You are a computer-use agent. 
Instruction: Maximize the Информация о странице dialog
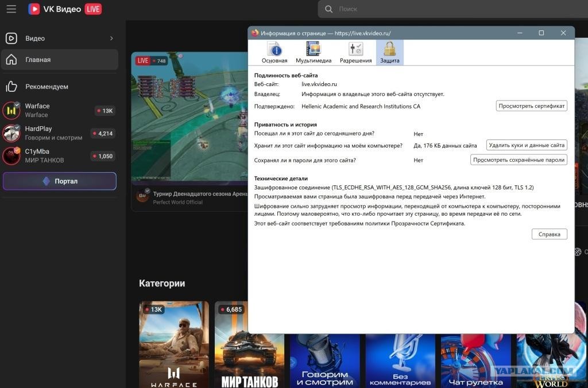541,33
